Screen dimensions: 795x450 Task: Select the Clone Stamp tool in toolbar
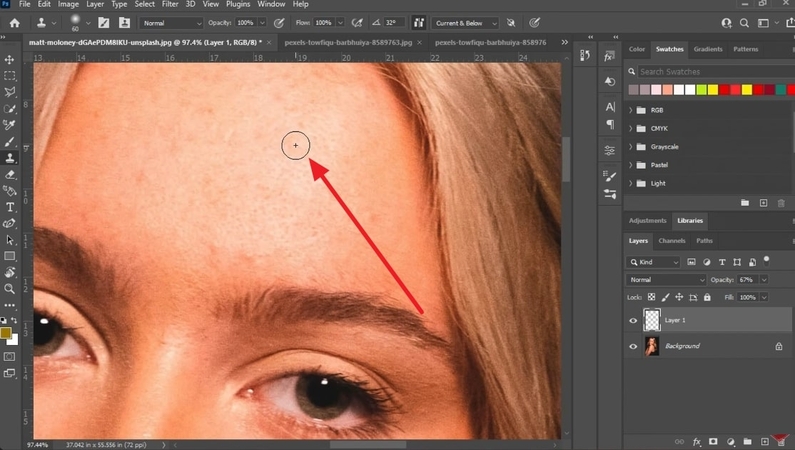10,158
